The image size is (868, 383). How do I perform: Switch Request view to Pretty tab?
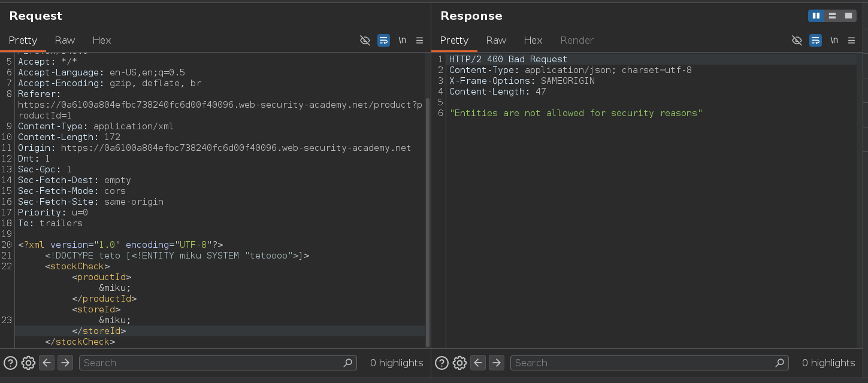click(23, 40)
